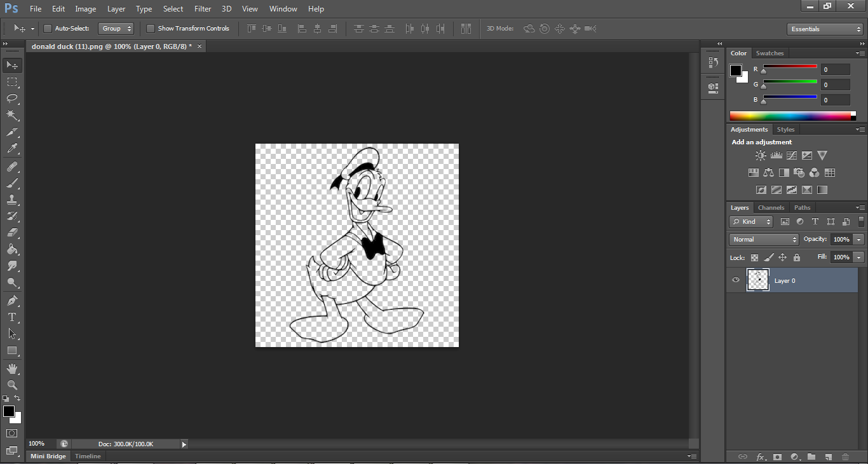Add a Levels adjustment
Image resolution: width=868 pixels, height=464 pixels.
point(776,155)
